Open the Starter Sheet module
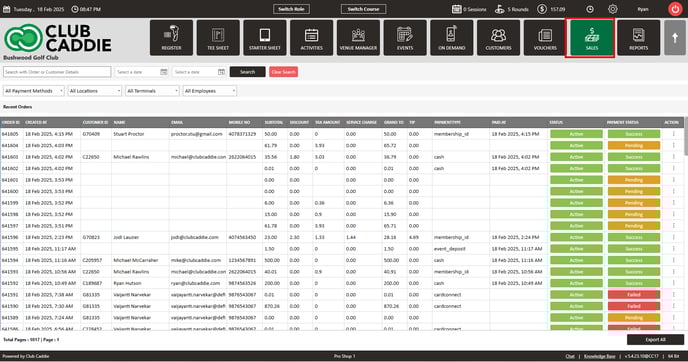This screenshot has height=362, width=688. click(x=265, y=38)
